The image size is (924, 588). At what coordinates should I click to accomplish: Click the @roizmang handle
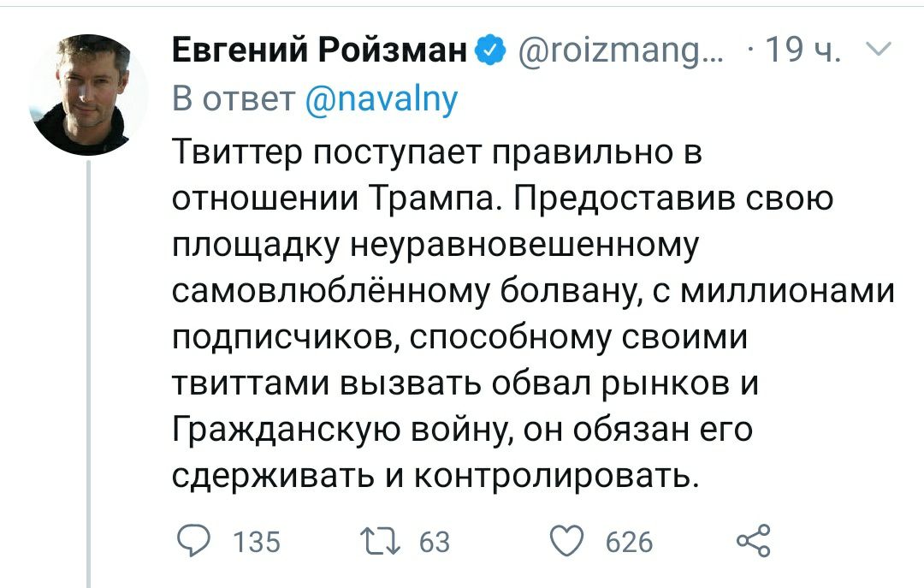620,53
